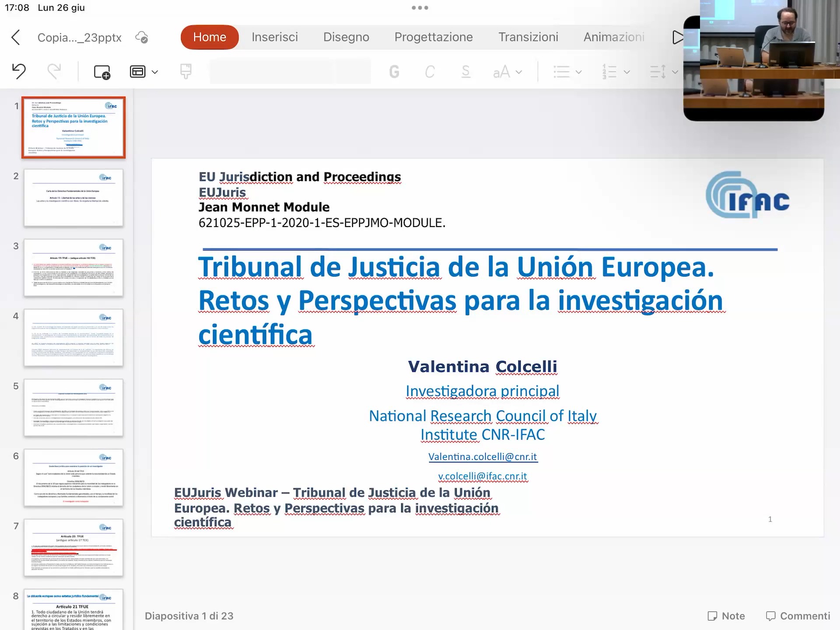Image resolution: width=840 pixels, height=630 pixels.
Task: Click the v.colcelli@ifac.cnr.it email link
Action: coord(483,476)
